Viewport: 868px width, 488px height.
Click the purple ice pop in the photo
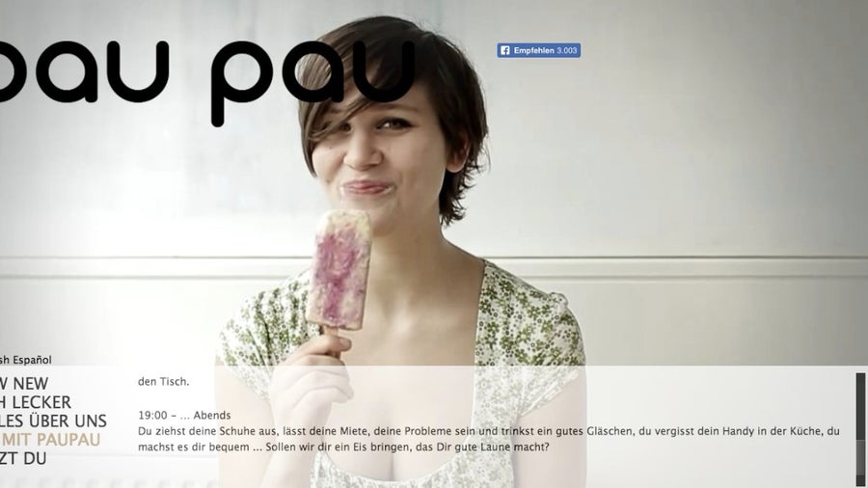(339, 270)
